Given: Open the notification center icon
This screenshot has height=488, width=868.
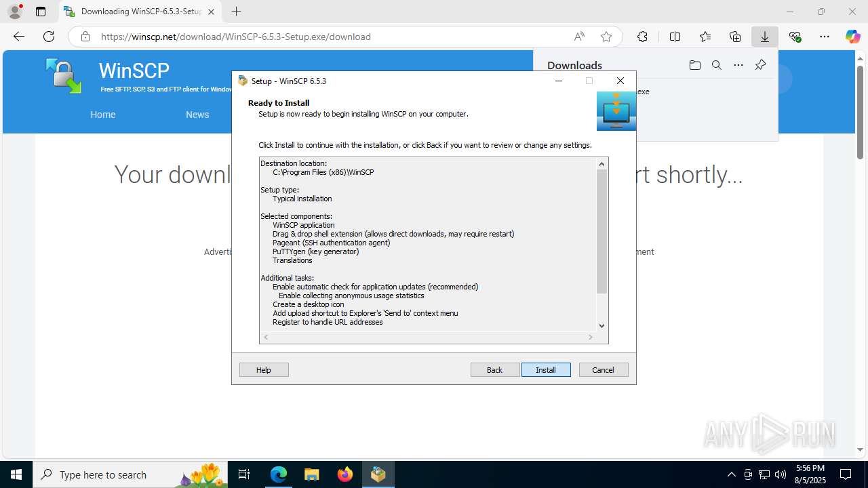Looking at the screenshot, I should tap(846, 474).
